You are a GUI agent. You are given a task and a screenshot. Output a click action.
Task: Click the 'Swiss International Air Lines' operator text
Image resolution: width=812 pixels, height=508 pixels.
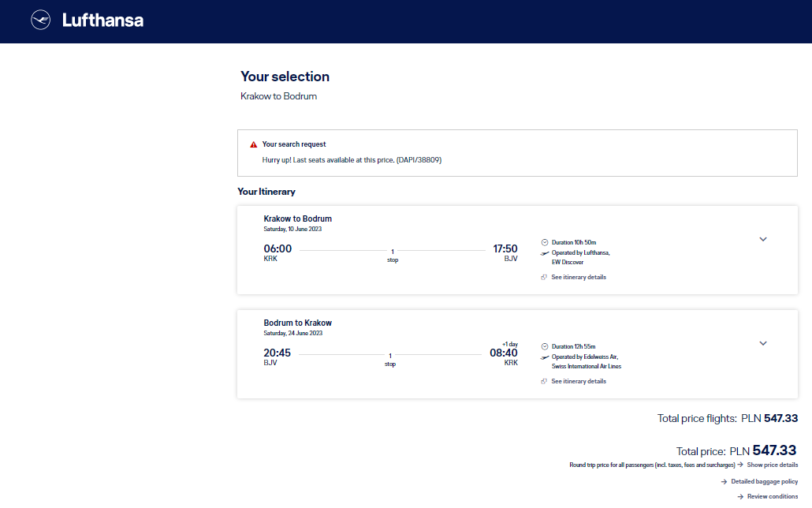tap(587, 367)
